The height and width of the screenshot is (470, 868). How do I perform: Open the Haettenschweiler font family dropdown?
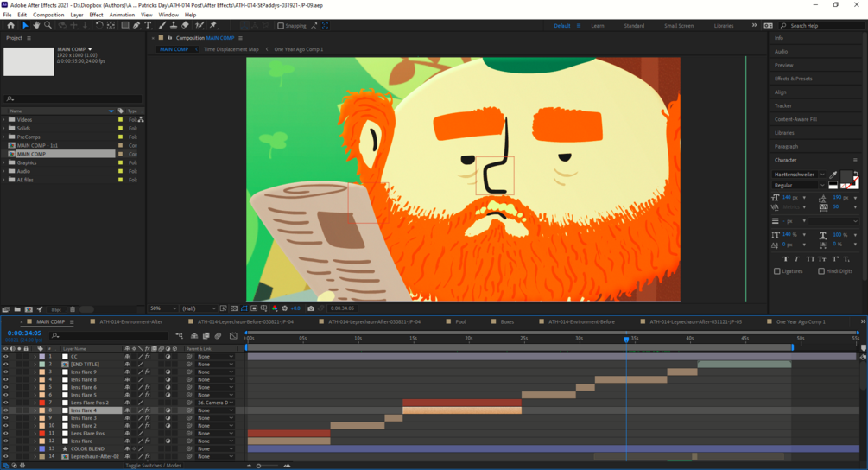(798, 175)
